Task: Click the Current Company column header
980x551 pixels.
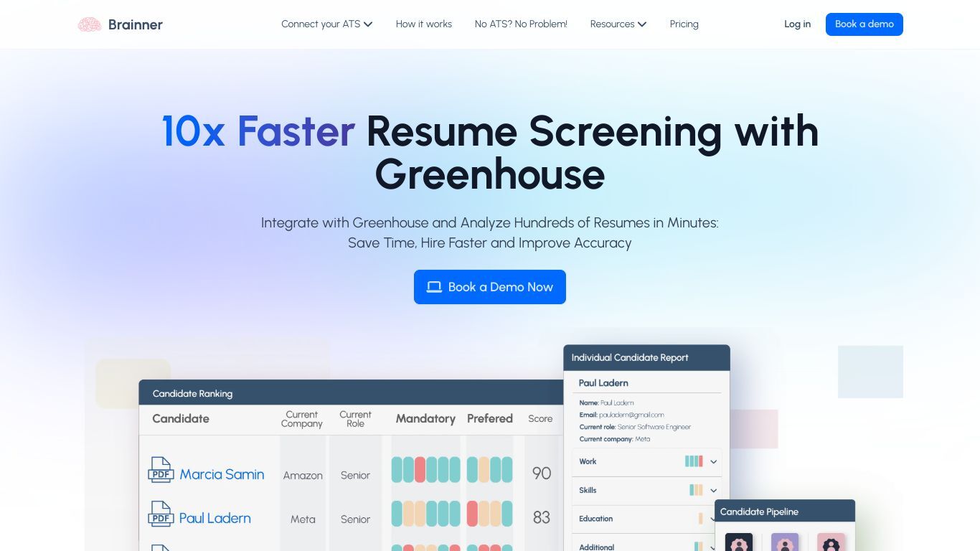Action: point(302,419)
